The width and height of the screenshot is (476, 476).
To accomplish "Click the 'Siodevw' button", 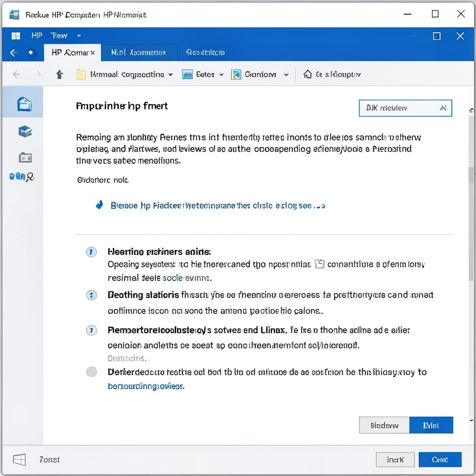I will point(384,425).
